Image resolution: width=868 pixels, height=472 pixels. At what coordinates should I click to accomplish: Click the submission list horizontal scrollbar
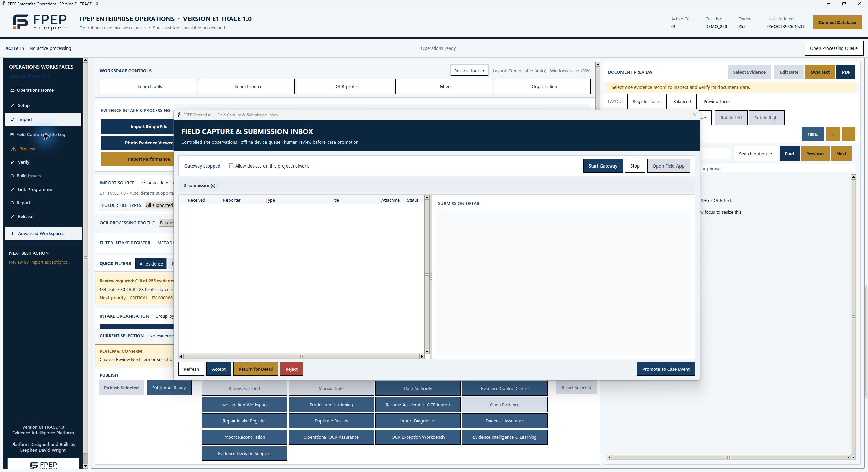(x=301, y=356)
